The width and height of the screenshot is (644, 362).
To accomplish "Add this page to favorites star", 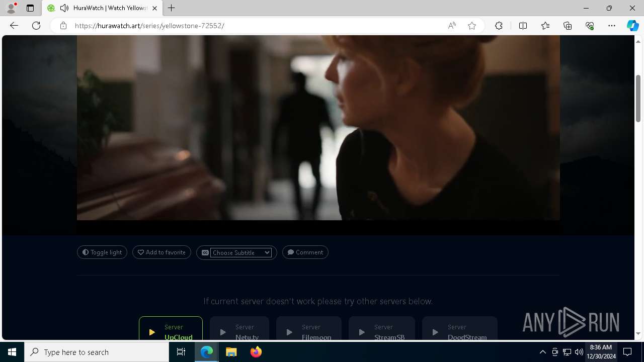I will click(x=472, y=26).
